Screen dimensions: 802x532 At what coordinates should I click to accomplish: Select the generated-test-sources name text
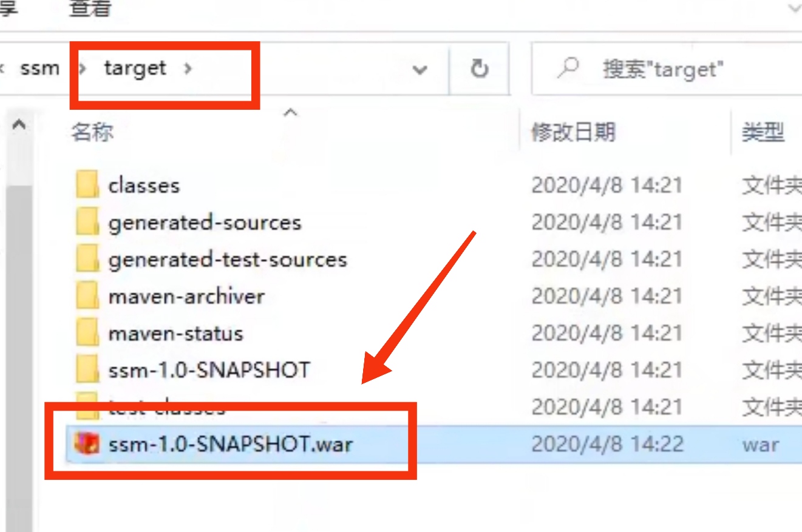pyautogui.click(x=228, y=260)
